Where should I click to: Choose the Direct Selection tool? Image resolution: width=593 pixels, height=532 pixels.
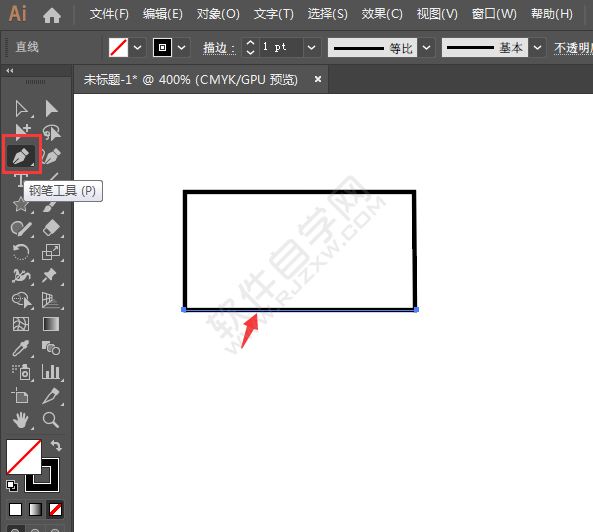51,109
